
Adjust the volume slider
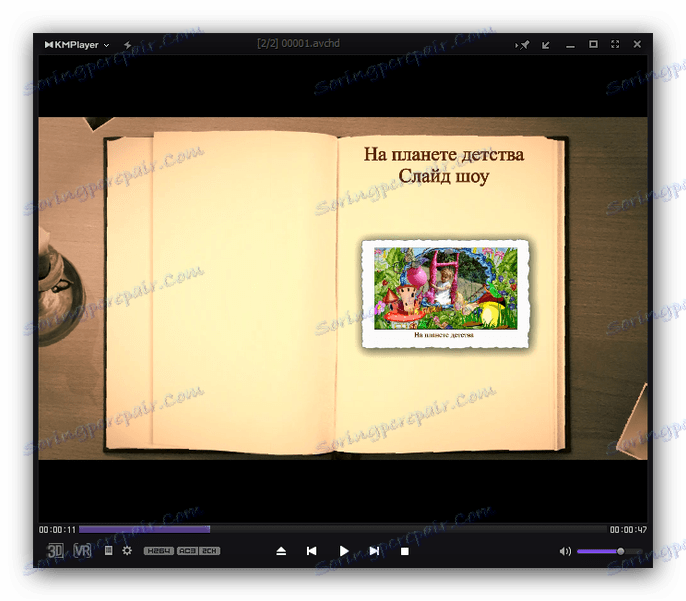pos(610,551)
